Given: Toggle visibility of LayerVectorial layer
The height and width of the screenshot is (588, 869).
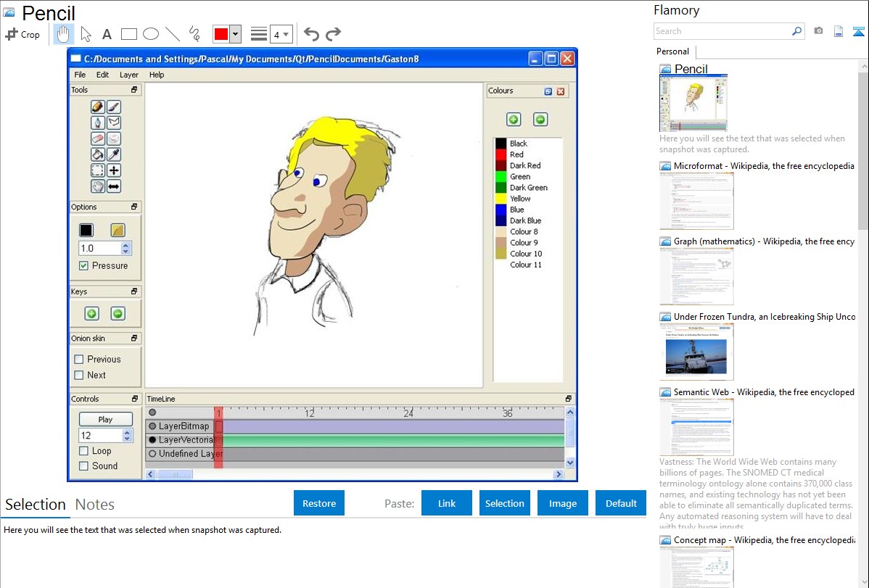Looking at the screenshot, I should point(152,440).
